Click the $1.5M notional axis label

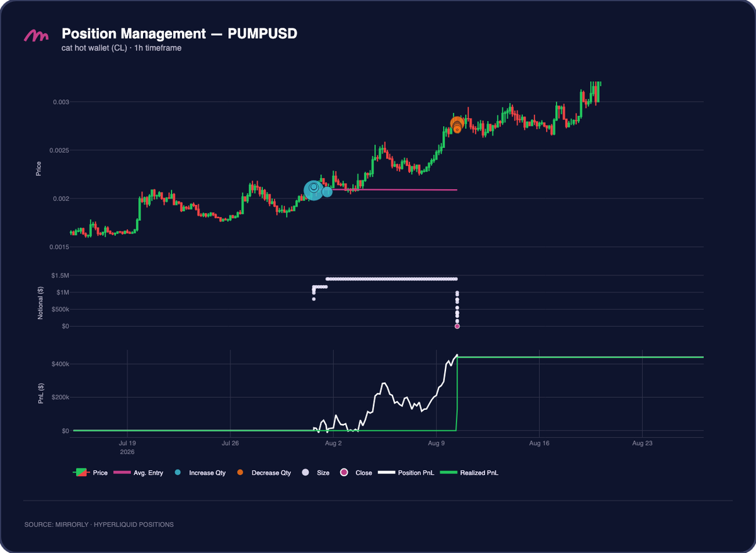(x=60, y=276)
